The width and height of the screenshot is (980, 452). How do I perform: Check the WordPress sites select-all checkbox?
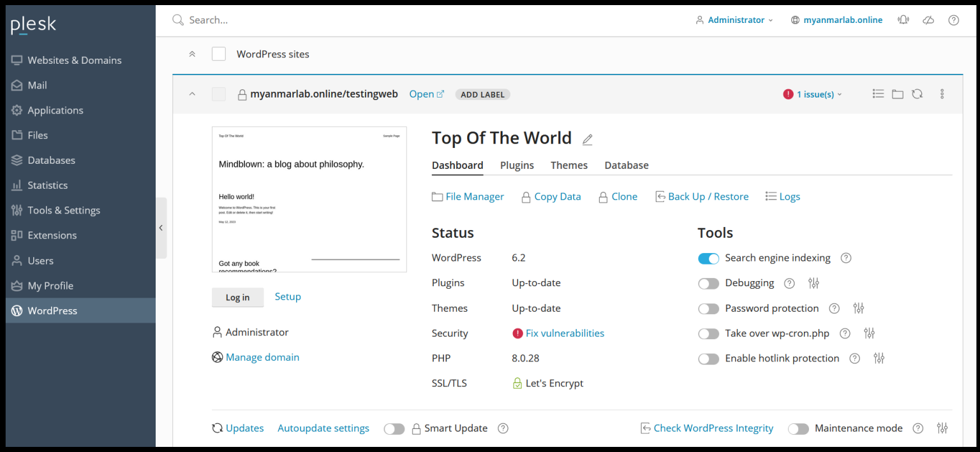[x=219, y=54]
